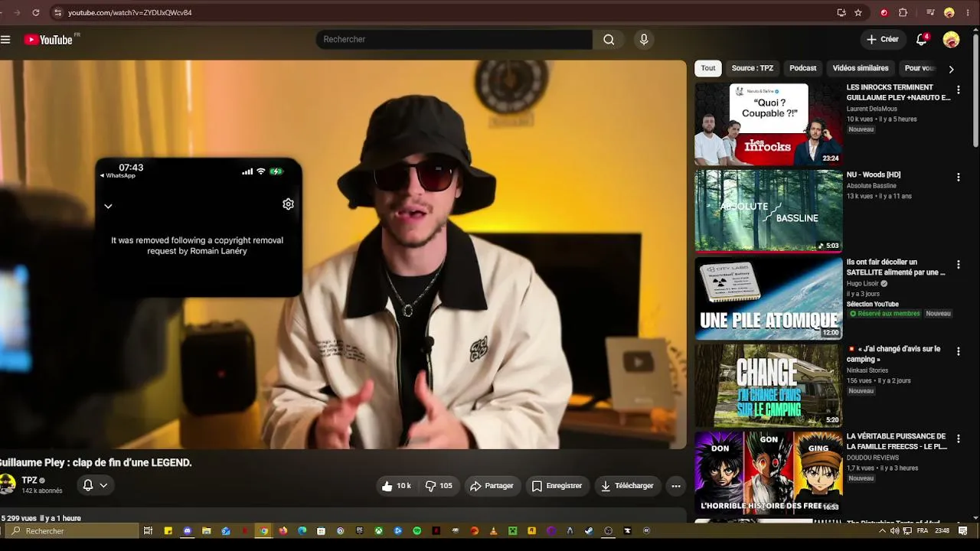Select the Tout filter chip
Screen dimensions: 980x551
708,68
